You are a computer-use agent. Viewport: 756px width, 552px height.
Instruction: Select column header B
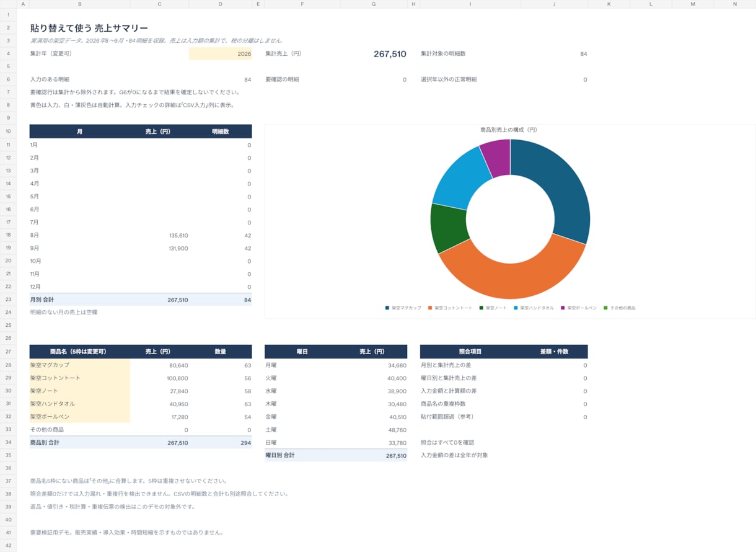[80, 4]
